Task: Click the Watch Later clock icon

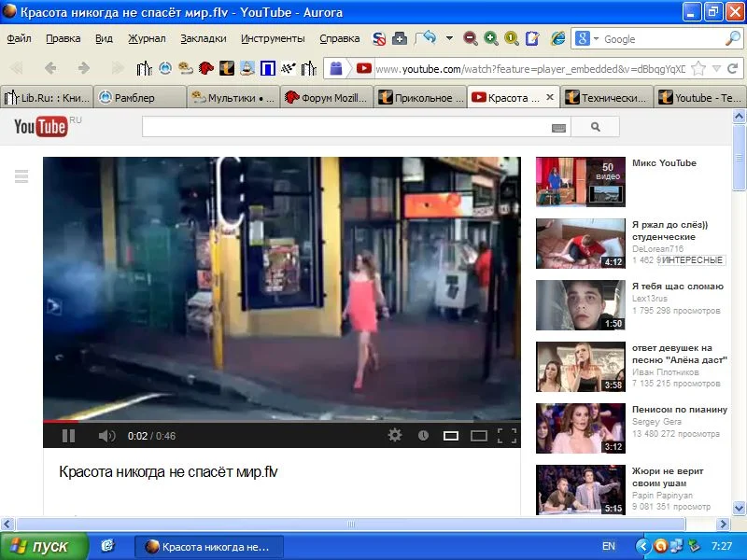Action: 423,435
